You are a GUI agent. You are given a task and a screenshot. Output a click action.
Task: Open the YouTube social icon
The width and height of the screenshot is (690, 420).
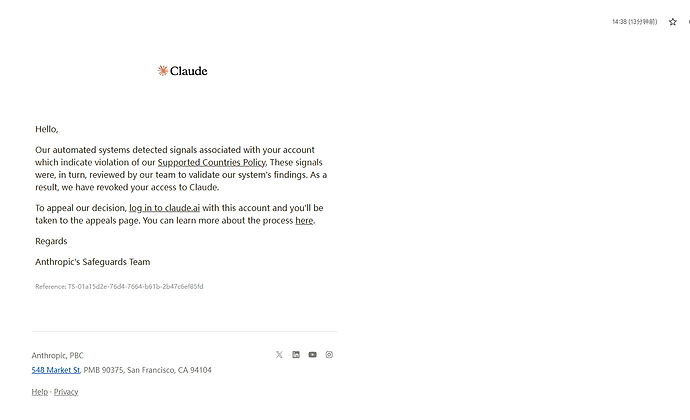pos(312,354)
